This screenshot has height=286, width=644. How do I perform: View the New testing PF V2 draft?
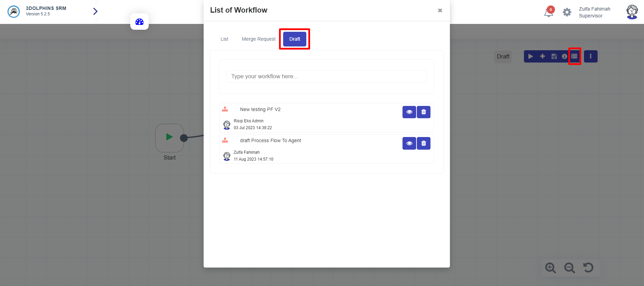click(x=409, y=112)
